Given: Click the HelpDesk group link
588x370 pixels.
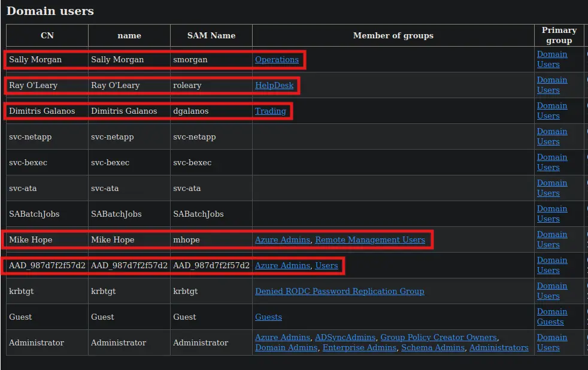Looking at the screenshot, I should pyautogui.click(x=274, y=86).
